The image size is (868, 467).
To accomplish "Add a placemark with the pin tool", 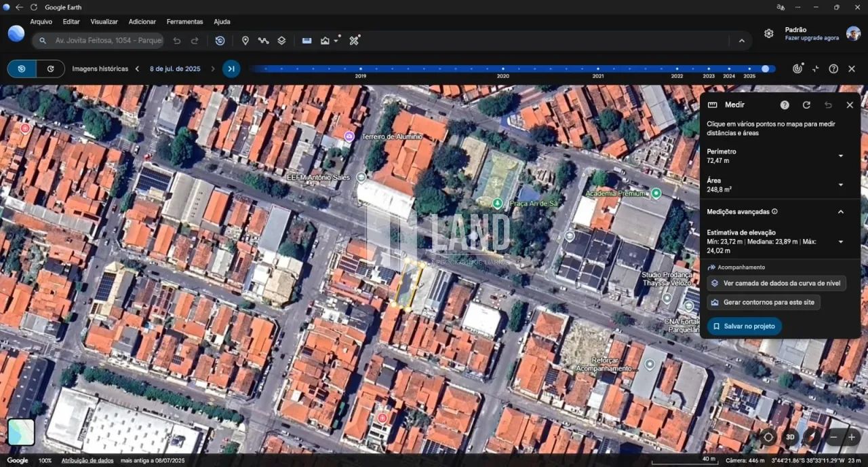I will (x=245, y=41).
